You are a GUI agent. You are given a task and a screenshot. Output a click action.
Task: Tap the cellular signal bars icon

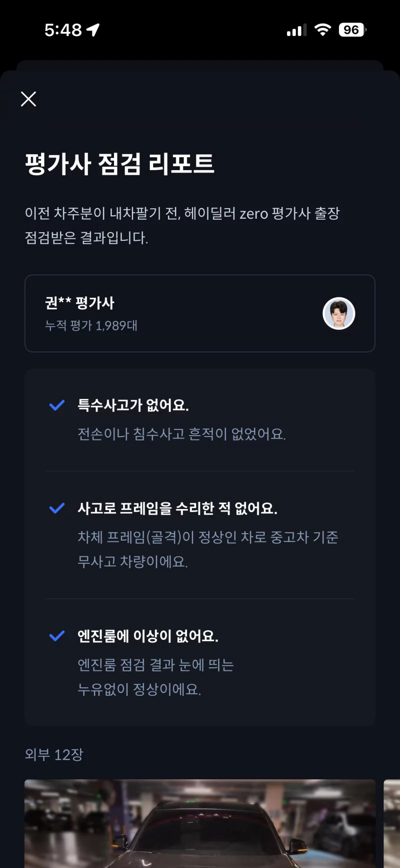[296, 31]
